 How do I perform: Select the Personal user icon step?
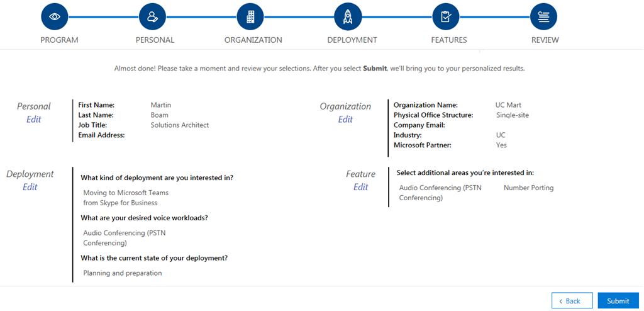tap(152, 17)
